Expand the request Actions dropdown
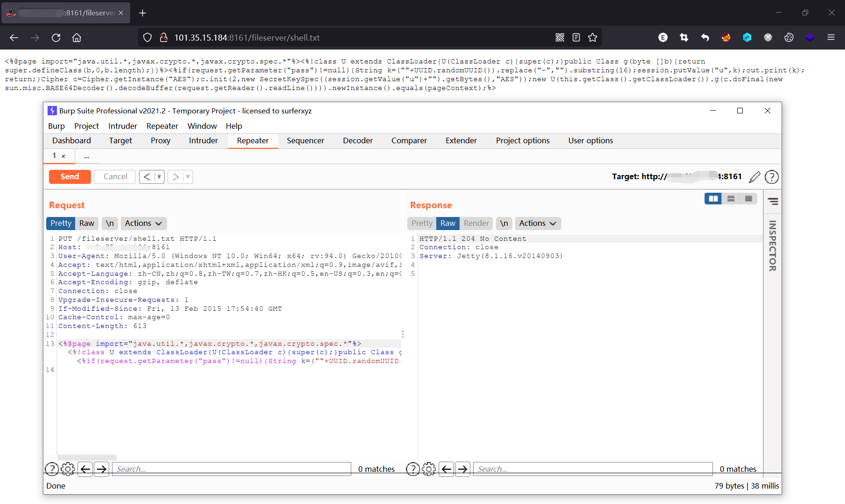Screen dimensions: 845x504 (143, 224)
